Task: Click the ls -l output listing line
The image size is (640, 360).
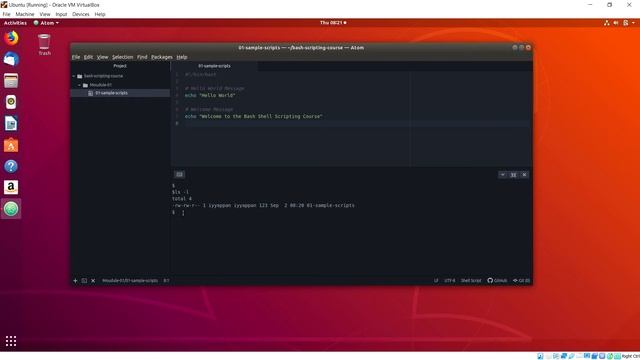Action: tap(263, 206)
